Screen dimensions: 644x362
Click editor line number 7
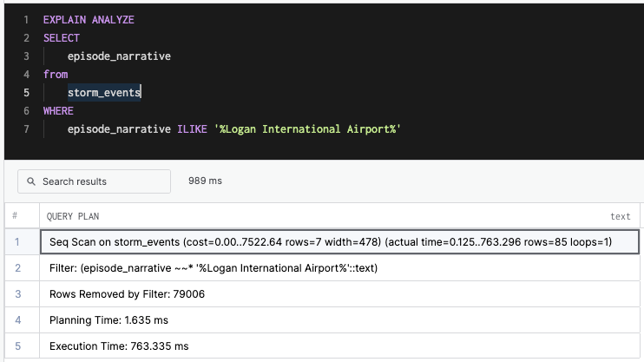pyautogui.click(x=26, y=129)
